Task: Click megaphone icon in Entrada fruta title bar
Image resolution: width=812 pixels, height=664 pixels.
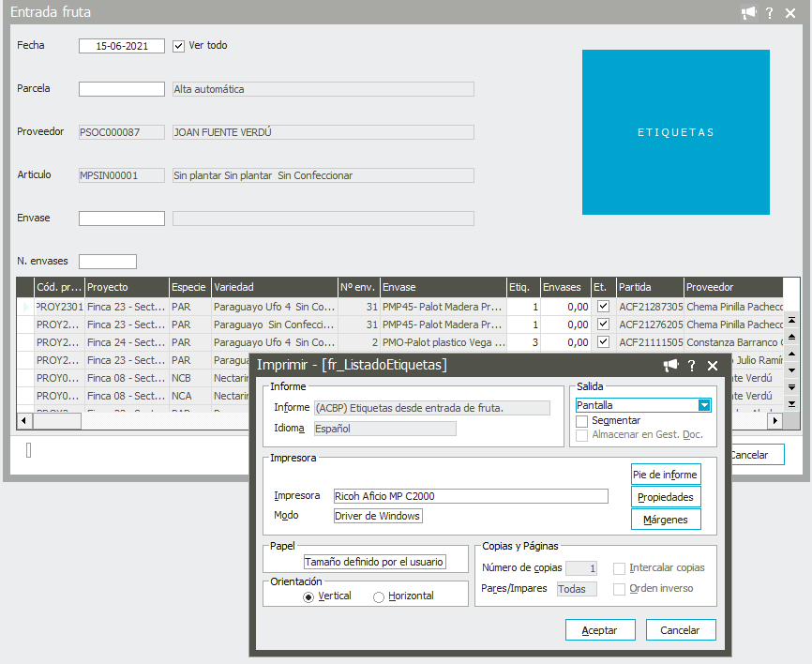Action: point(748,12)
